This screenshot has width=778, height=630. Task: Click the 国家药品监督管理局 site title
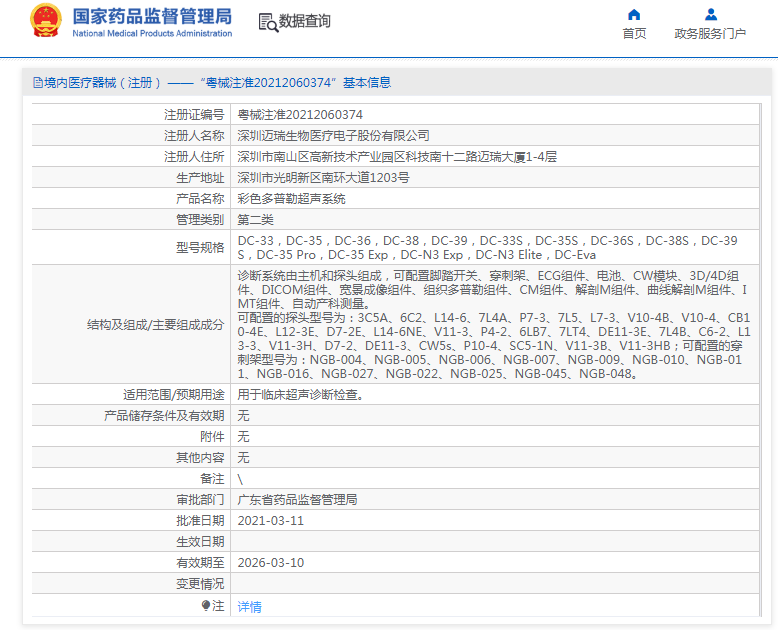tap(151, 16)
